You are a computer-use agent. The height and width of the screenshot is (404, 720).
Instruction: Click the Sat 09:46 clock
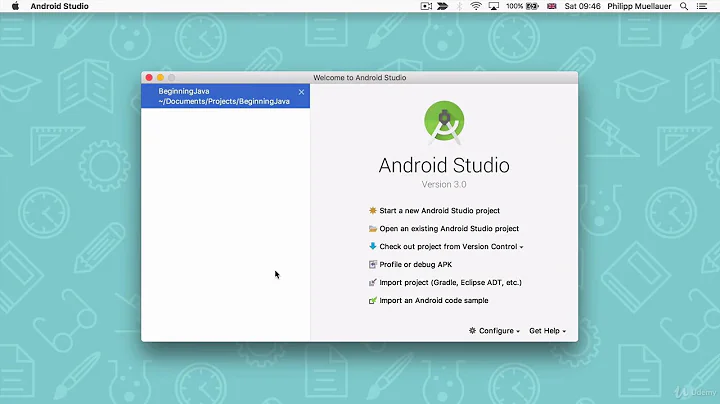click(582, 6)
